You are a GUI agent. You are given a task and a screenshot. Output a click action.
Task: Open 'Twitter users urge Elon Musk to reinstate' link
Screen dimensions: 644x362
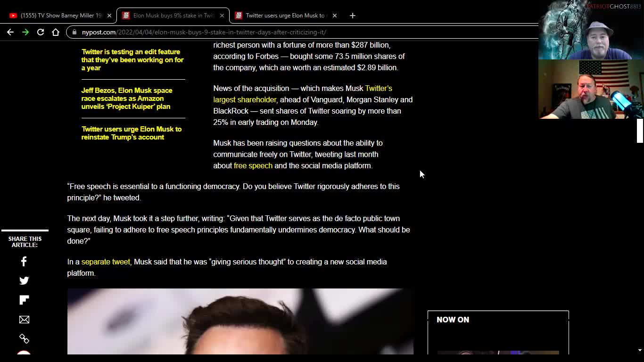(x=131, y=133)
